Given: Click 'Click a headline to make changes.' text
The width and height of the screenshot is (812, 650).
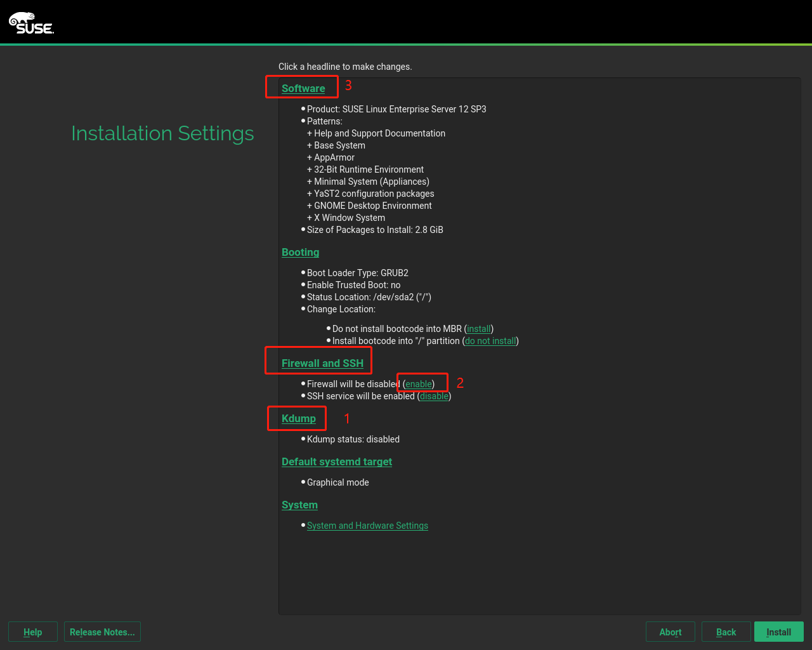Looking at the screenshot, I should [345, 67].
